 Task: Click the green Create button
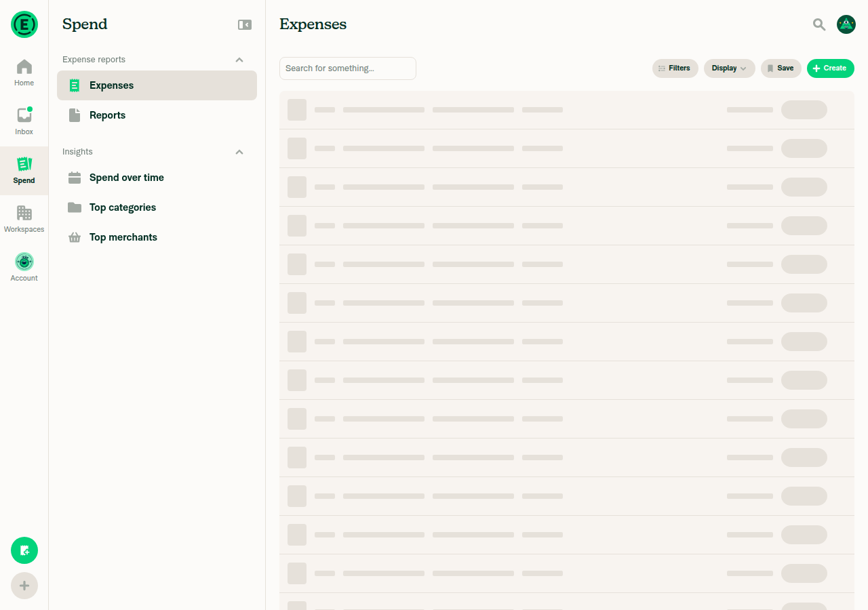click(x=831, y=68)
